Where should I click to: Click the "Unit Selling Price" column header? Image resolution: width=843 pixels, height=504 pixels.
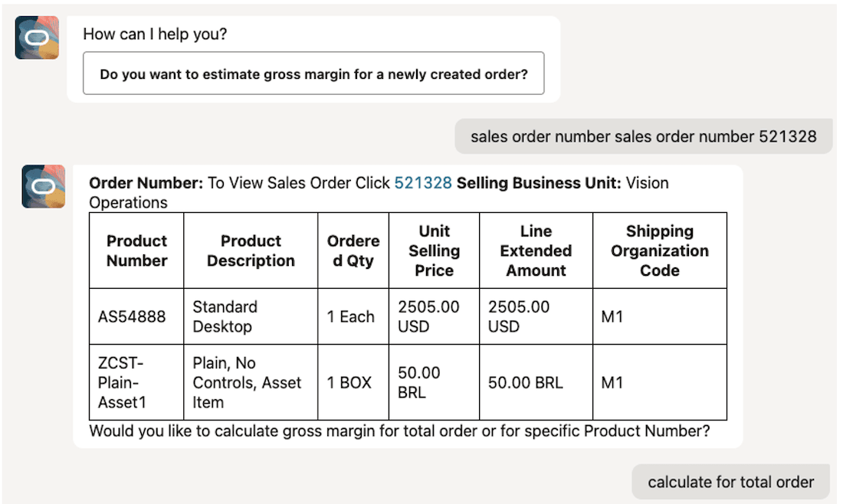[435, 250]
